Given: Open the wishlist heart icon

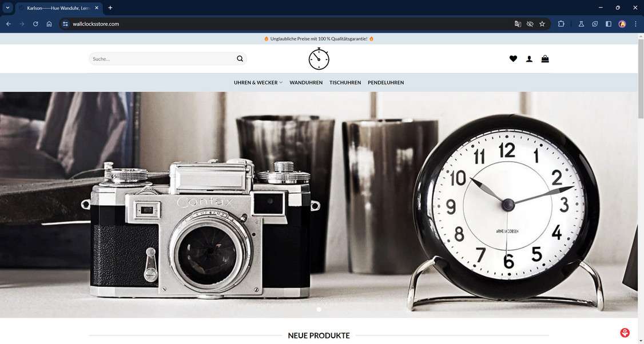Looking at the screenshot, I should click(513, 59).
